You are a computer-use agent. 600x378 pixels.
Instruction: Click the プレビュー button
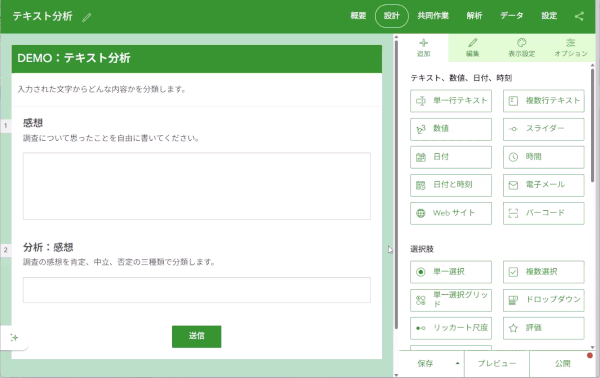[x=497, y=363]
